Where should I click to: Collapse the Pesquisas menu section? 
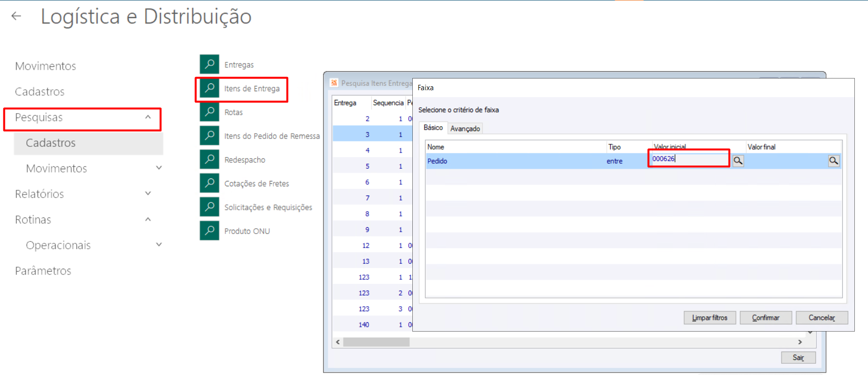pyautogui.click(x=148, y=118)
